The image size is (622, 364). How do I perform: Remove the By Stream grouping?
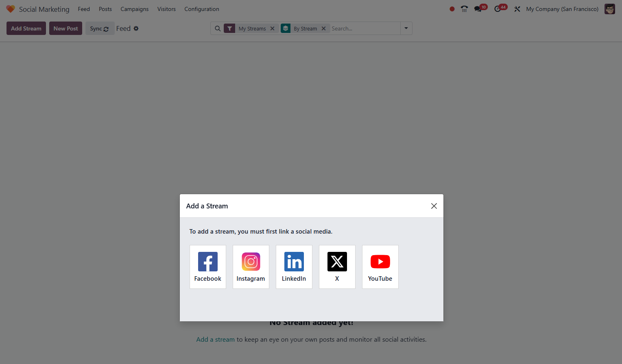coord(324,28)
